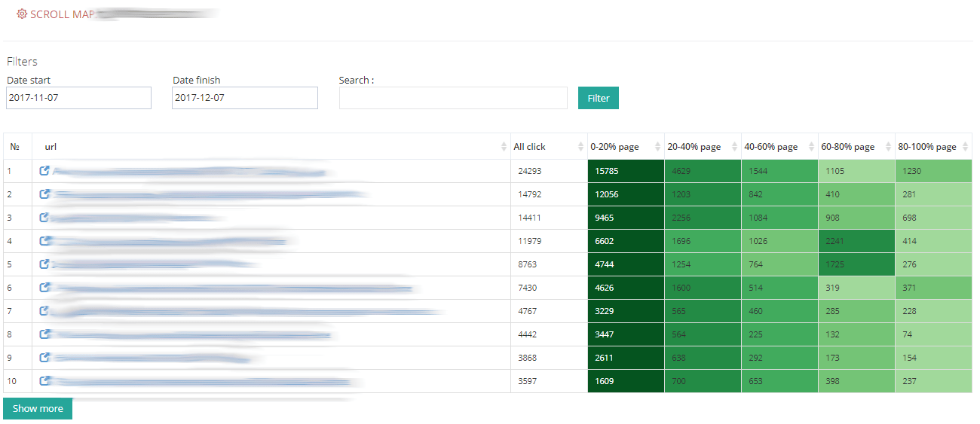Open external link icon in row 6
The height and width of the screenshot is (424, 980).
tap(44, 288)
